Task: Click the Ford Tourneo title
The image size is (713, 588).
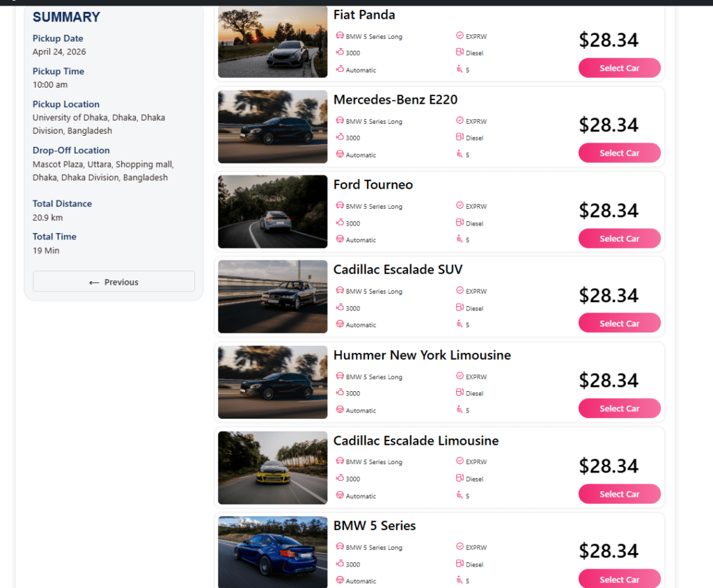Action: tap(373, 184)
